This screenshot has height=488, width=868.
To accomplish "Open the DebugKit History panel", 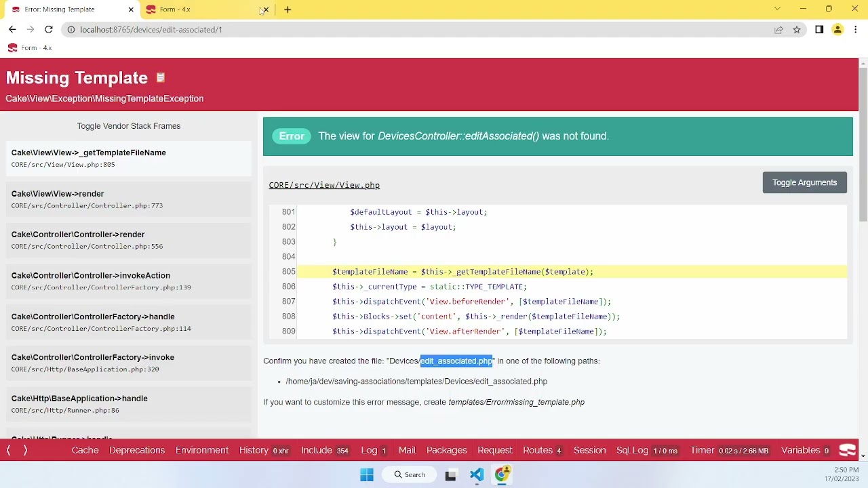I will (264, 450).
